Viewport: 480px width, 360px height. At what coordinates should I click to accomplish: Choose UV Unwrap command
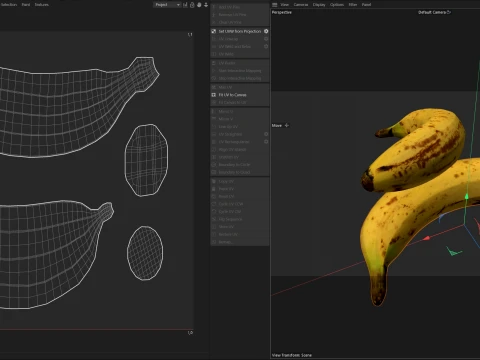(x=240, y=39)
